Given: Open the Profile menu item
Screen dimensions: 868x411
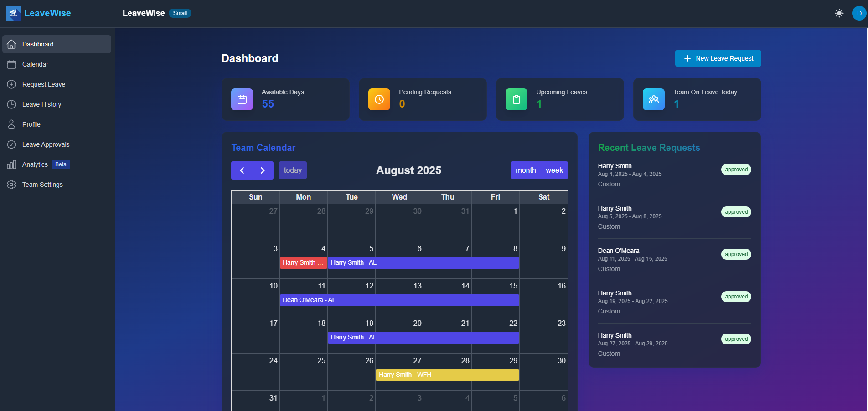Looking at the screenshot, I should [57, 124].
